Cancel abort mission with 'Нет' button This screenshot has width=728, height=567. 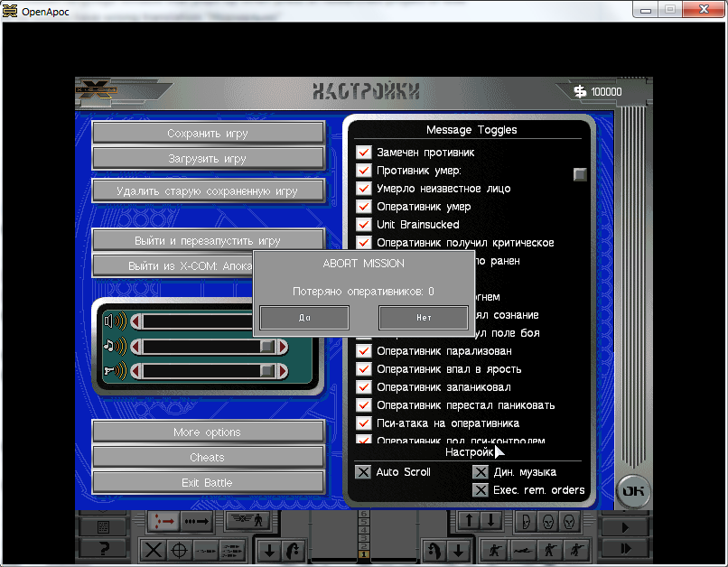click(x=424, y=318)
